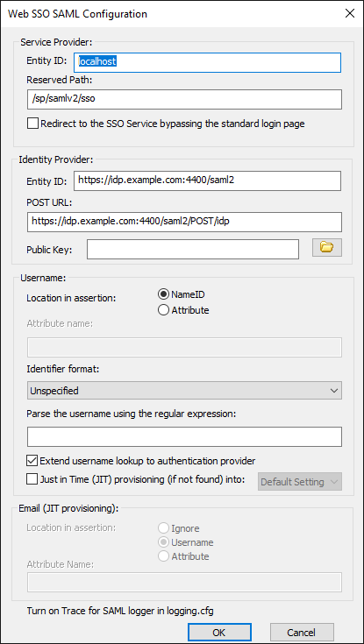Click the username regular expression input field
The width and height of the screenshot is (364, 644).
pyautogui.click(x=184, y=436)
